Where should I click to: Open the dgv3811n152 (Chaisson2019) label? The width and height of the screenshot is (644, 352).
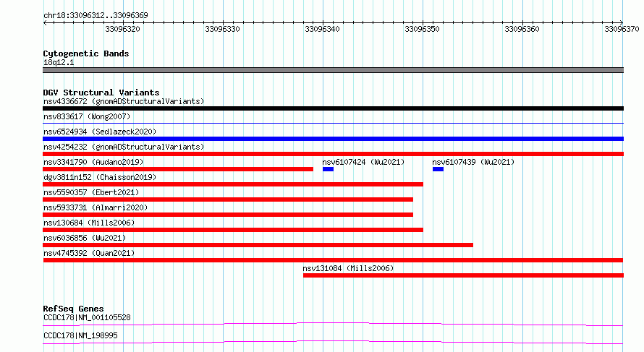[100, 177]
